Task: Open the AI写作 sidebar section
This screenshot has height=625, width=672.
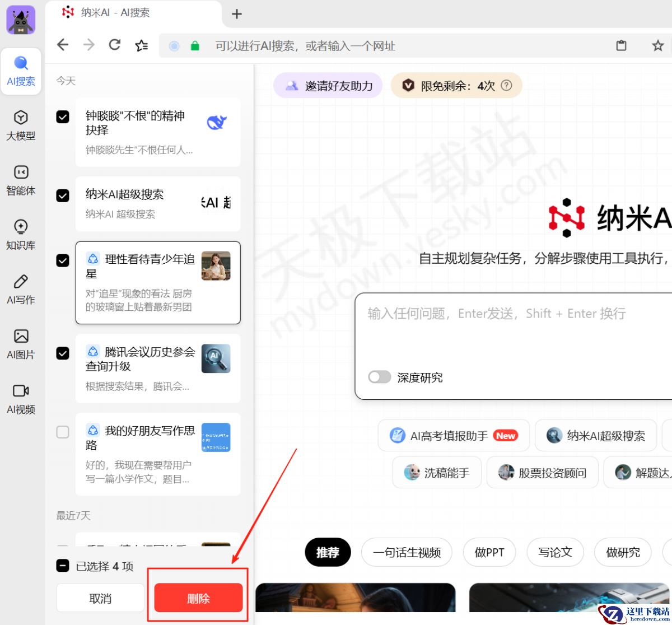Action: point(21,290)
